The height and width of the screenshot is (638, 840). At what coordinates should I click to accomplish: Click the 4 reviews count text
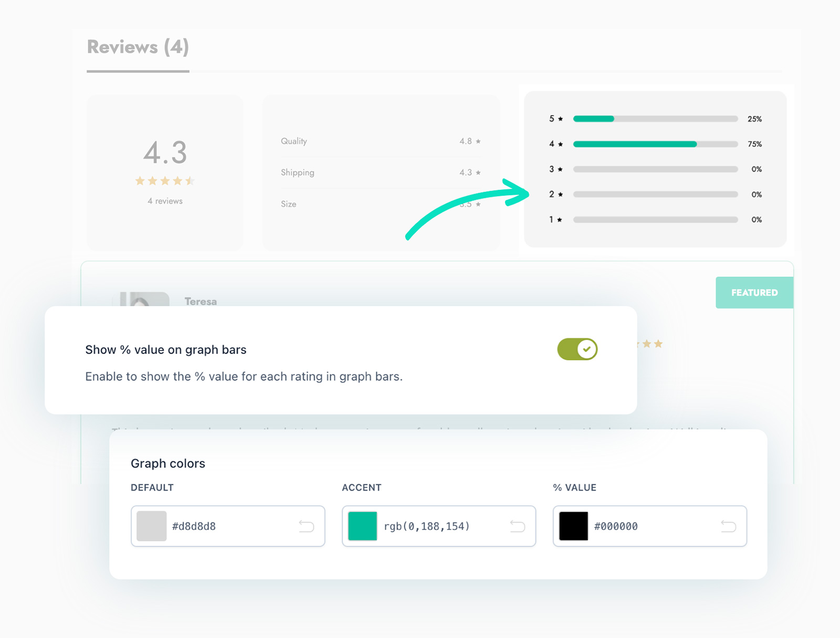point(165,201)
